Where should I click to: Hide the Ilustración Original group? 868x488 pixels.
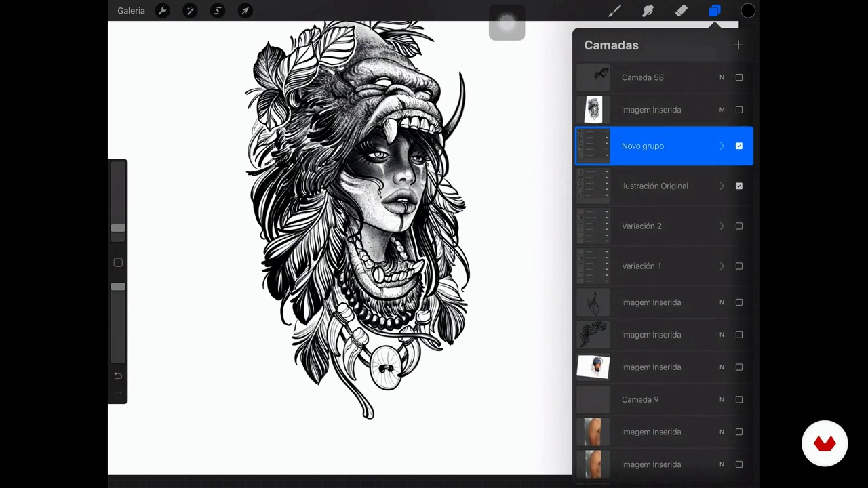coord(739,186)
